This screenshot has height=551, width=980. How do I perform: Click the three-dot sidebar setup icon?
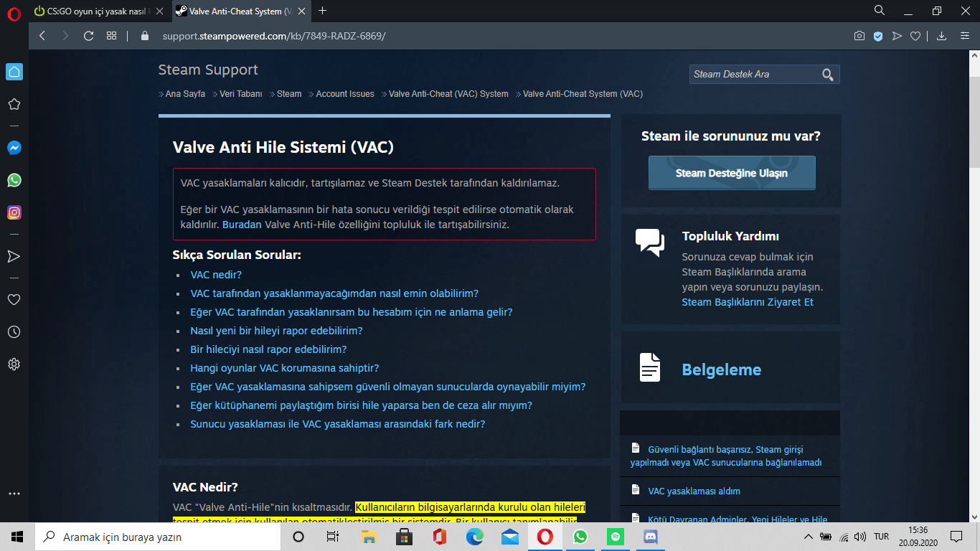(14, 494)
